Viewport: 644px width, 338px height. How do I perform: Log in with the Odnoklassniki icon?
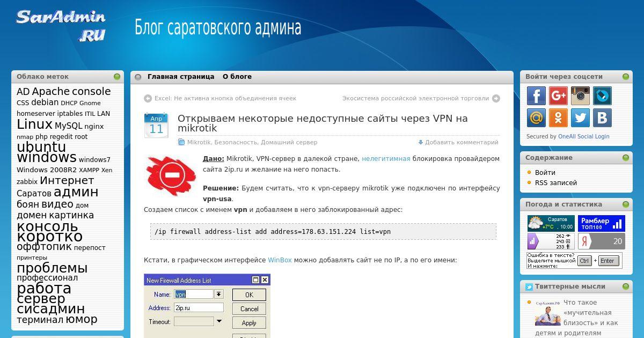click(558, 117)
